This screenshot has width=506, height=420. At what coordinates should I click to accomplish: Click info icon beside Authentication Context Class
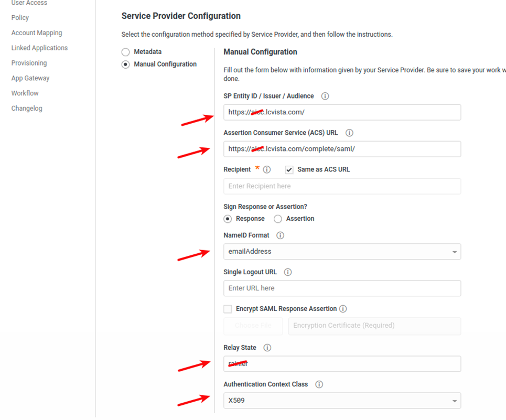319,384
